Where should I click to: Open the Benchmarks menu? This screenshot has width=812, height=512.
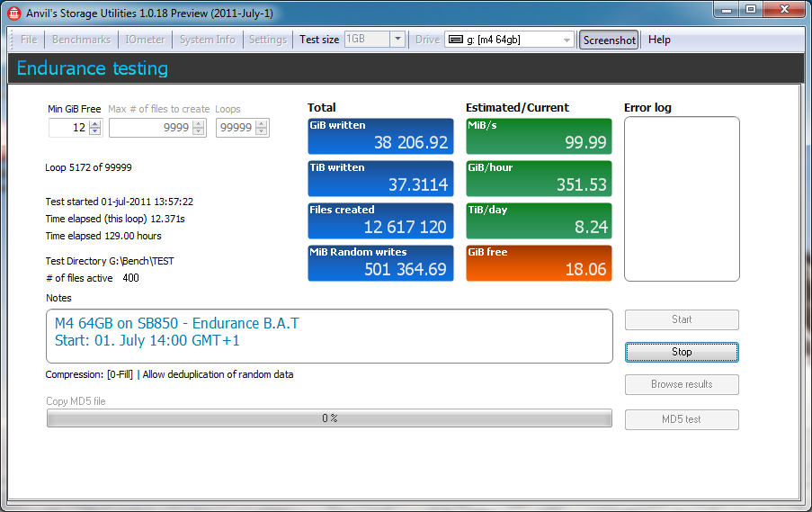(x=81, y=40)
